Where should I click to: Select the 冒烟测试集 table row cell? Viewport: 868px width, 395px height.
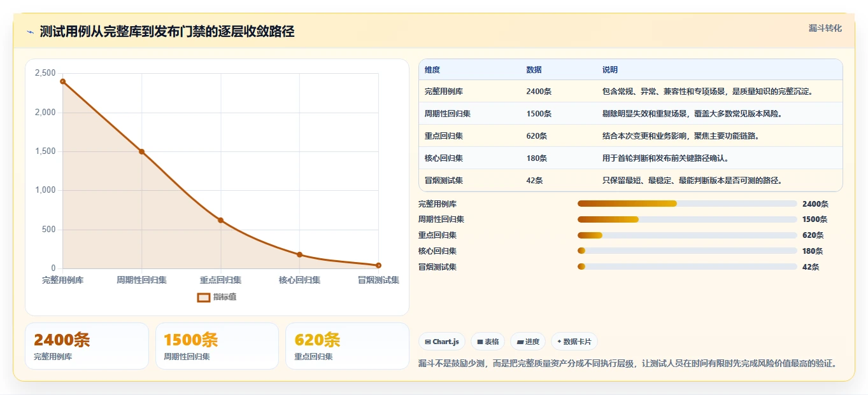[x=444, y=181]
